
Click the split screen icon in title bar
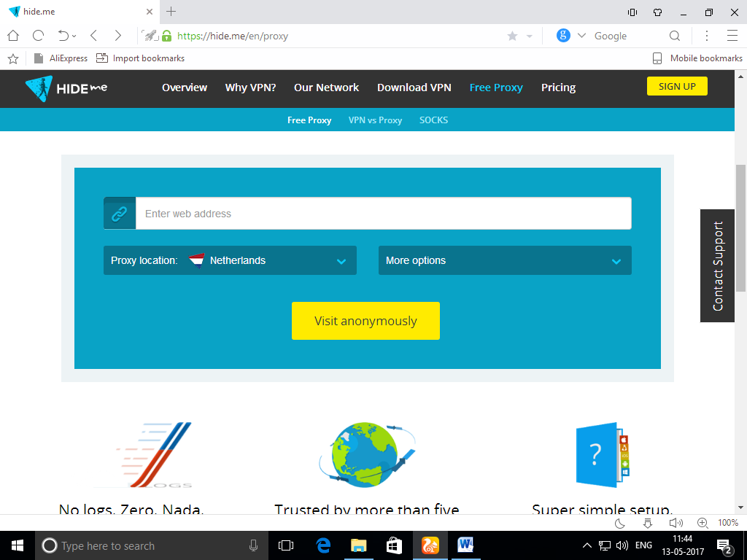pos(632,12)
